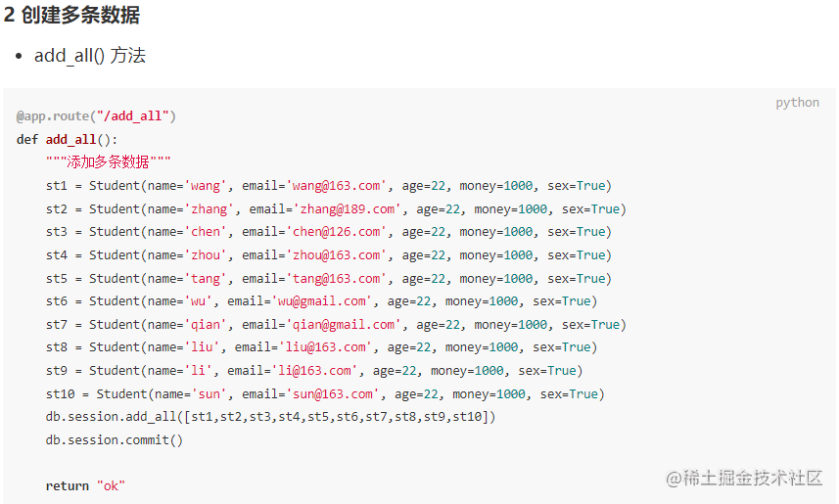This screenshot has height=504, width=839.
Task: Click the "def add_all():" function definition
Action: click(x=67, y=139)
